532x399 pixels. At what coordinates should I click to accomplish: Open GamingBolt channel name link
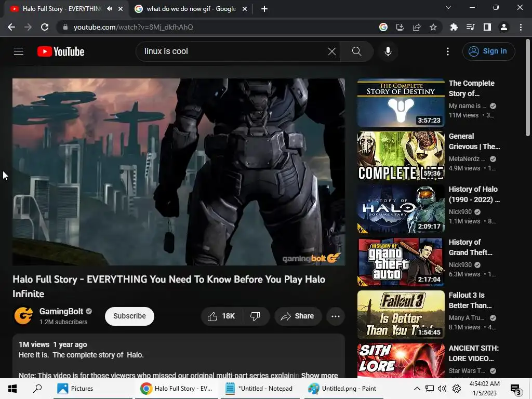(61, 312)
